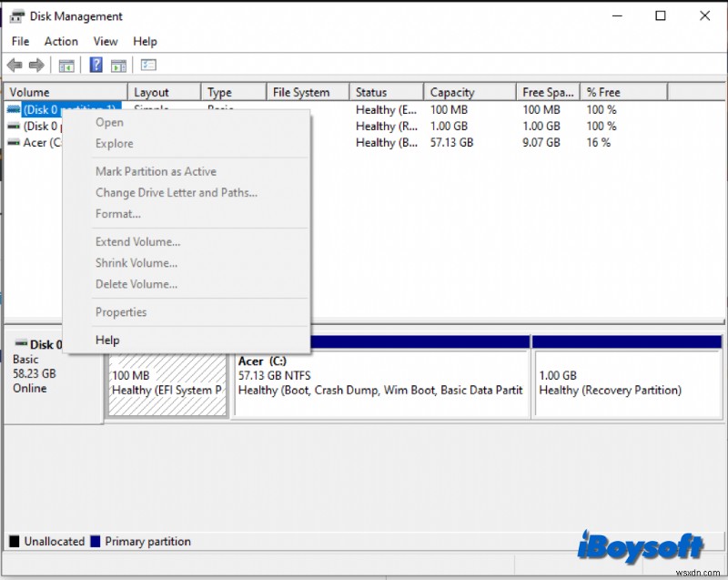Click the Back arrow toolbar icon
The image size is (728, 580).
tap(15, 65)
